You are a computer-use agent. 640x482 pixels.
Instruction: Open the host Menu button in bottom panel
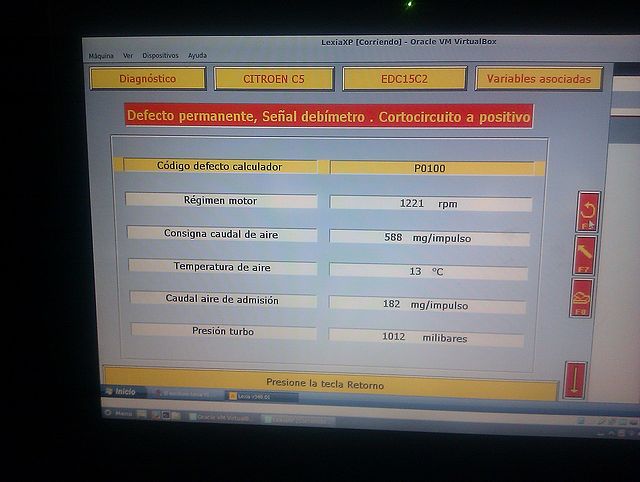click(x=118, y=413)
